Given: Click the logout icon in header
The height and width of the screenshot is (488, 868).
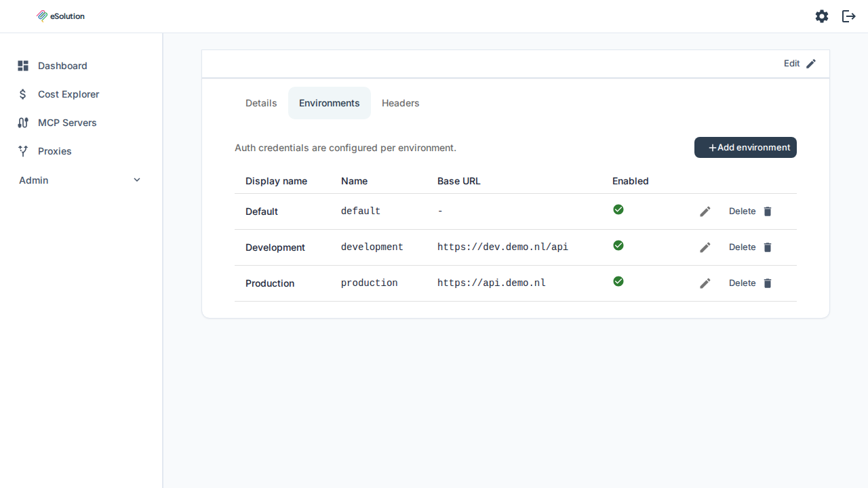Looking at the screenshot, I should [x=849, y=16].
